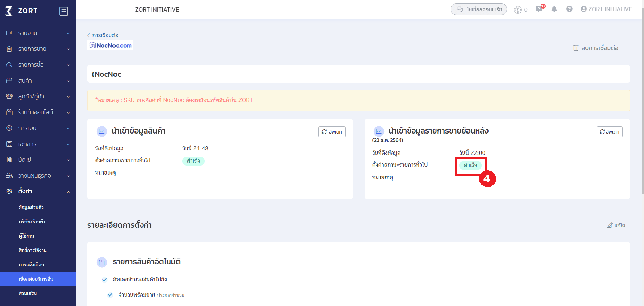
Task: Toggle the อัพเดทจำนวนสินค้าไปยัง checkmark
Action: [105, 280]
